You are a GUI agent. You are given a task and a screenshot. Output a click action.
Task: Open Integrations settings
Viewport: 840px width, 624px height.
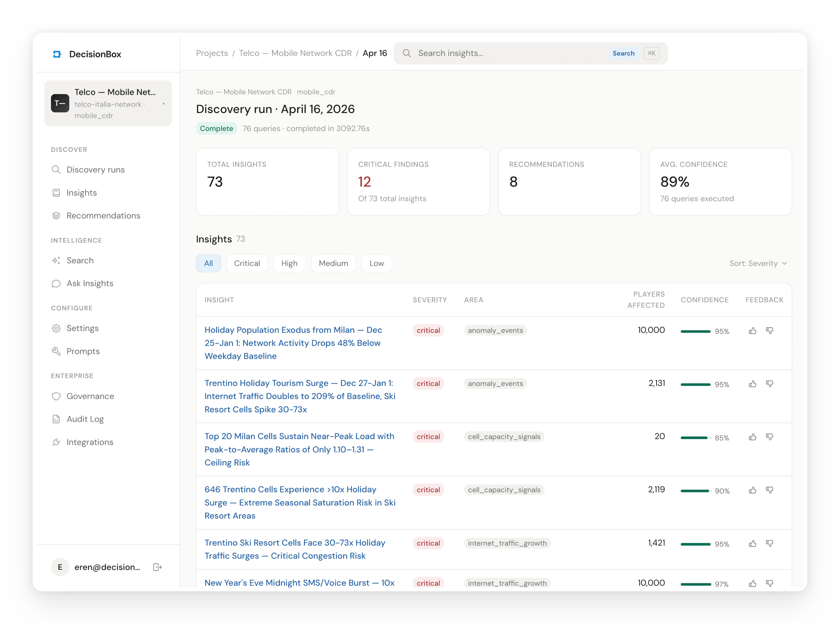(90, 442)
